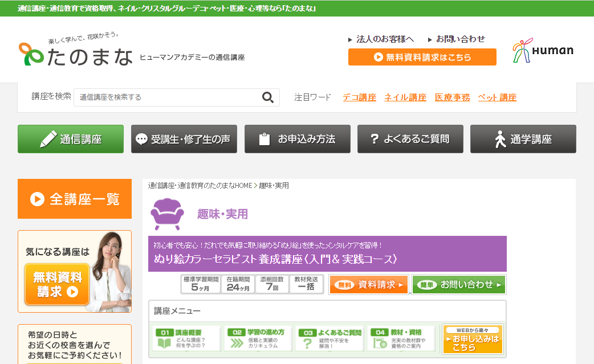Image resolution: width=594 pixels, height=364 pixels.
Task: Click the 教材発送 一括 info box
Action: point(306,284)
